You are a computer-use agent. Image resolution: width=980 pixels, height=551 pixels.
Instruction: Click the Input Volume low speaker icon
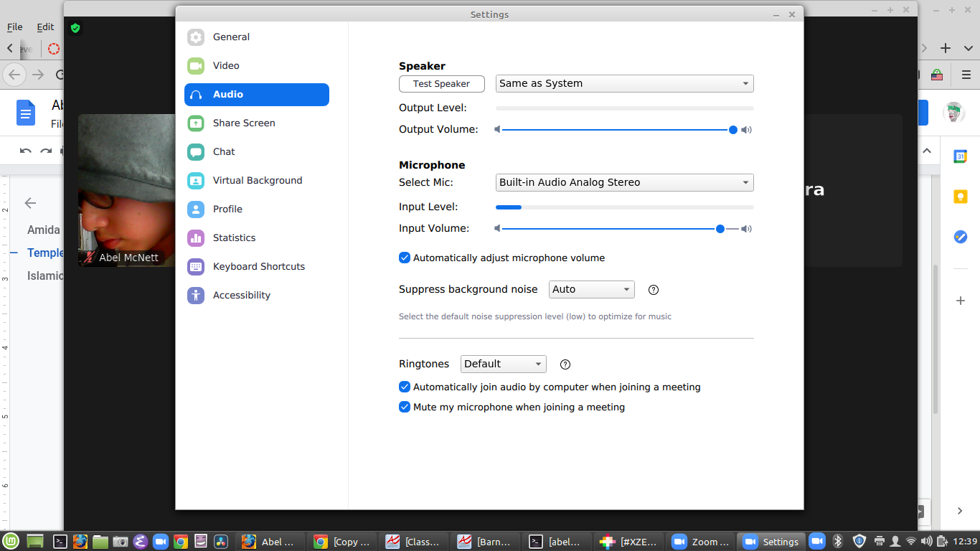498,229
